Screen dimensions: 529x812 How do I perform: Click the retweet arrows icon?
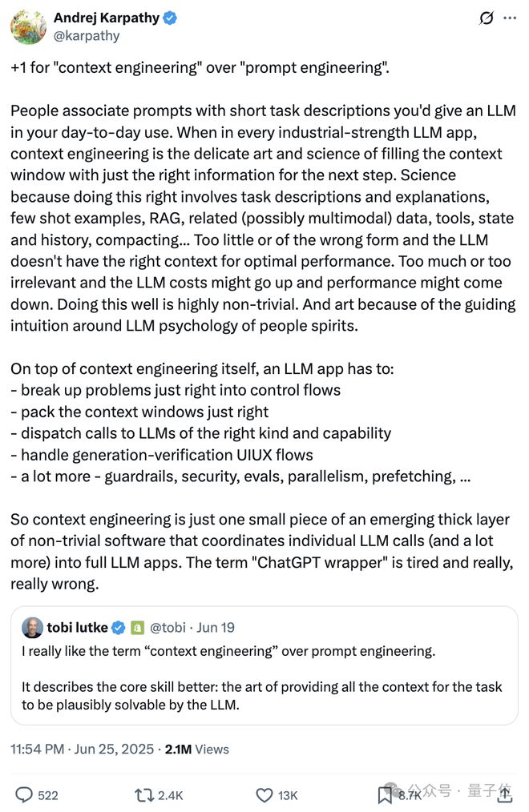143,795
